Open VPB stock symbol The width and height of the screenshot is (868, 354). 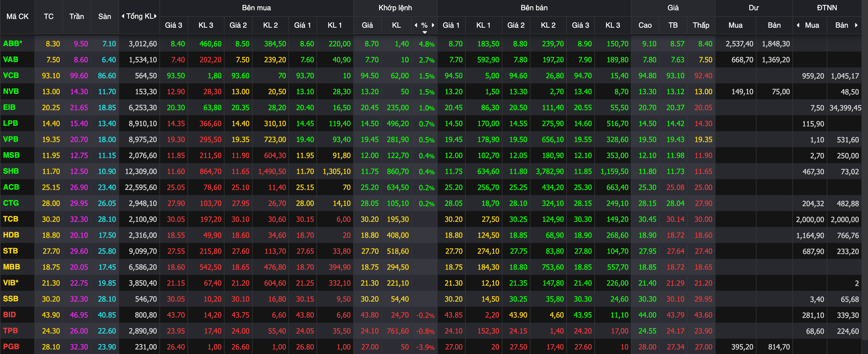click(11, 139)
